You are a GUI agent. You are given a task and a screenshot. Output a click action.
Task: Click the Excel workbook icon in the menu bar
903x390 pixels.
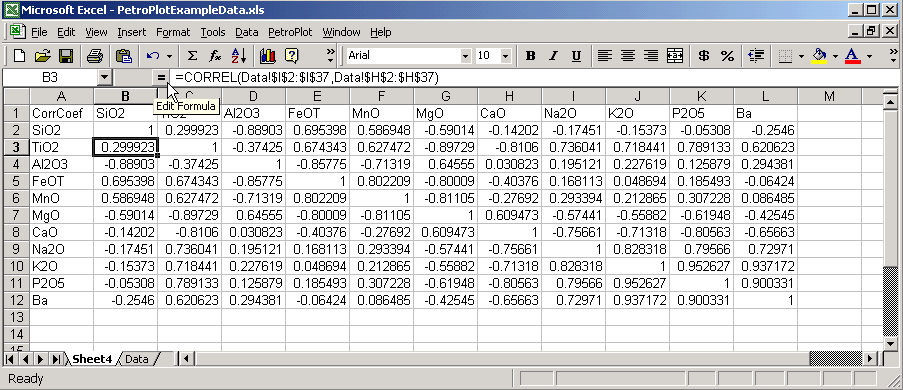point(16,32)
